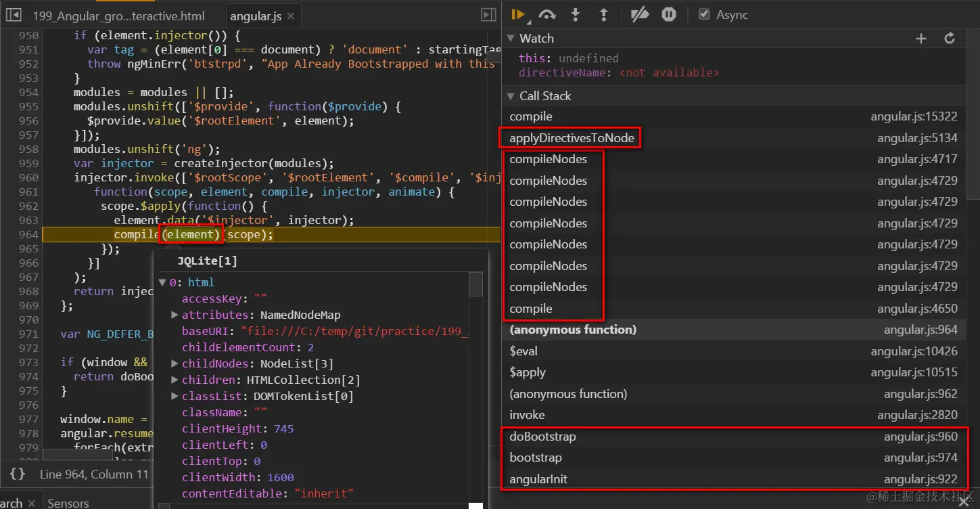The width and height of the screenshot is (980, 509).
Task: Click the contentEditable "inherit" property
Action: click(x=267, y=493)
